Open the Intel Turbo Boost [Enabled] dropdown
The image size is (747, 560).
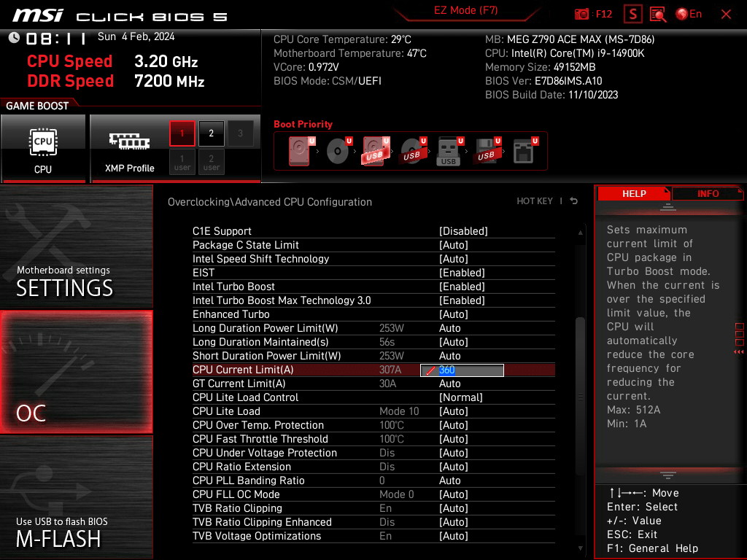point(462,287)
